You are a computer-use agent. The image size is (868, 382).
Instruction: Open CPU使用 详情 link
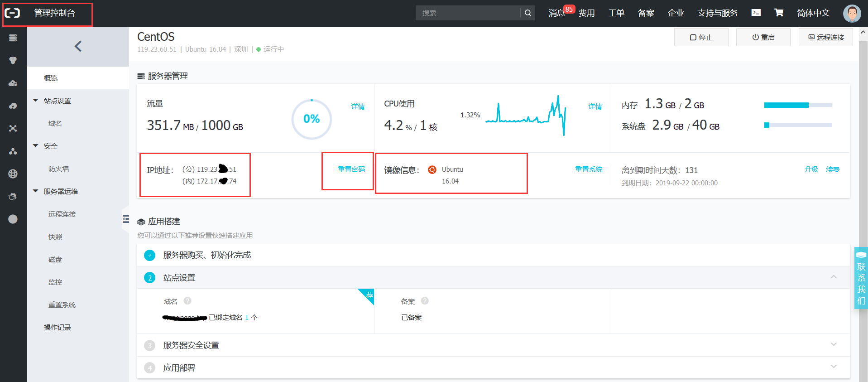(x=595, y=106)
